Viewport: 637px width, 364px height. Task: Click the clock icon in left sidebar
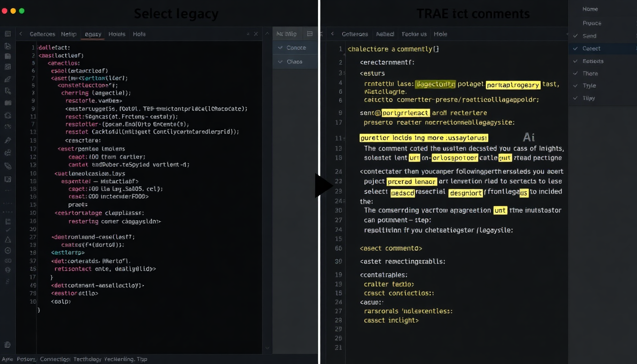pos(8,251)
